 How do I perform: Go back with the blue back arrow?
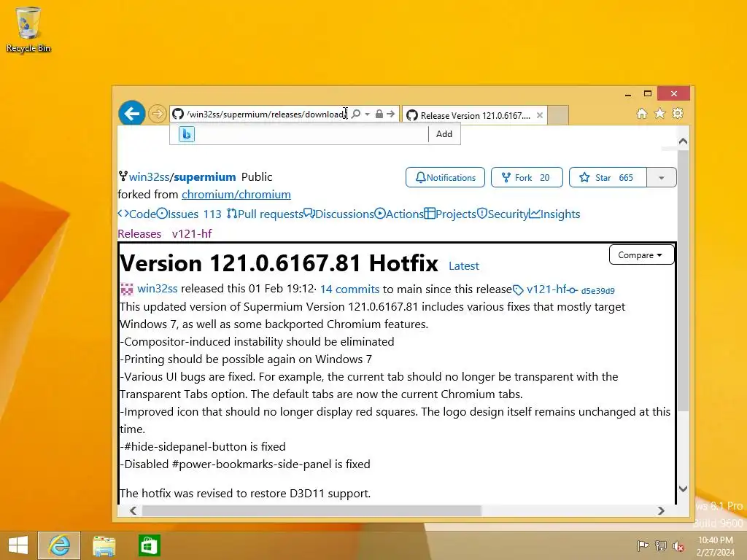coord(131,113)
